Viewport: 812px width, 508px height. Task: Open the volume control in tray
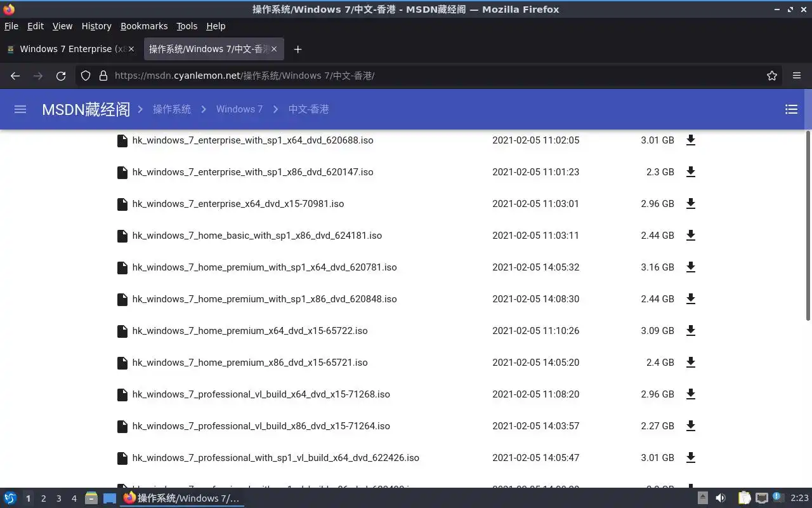point(720,498)
